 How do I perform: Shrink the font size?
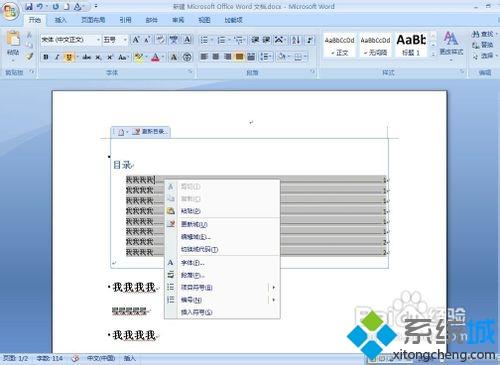pos(147,40)
